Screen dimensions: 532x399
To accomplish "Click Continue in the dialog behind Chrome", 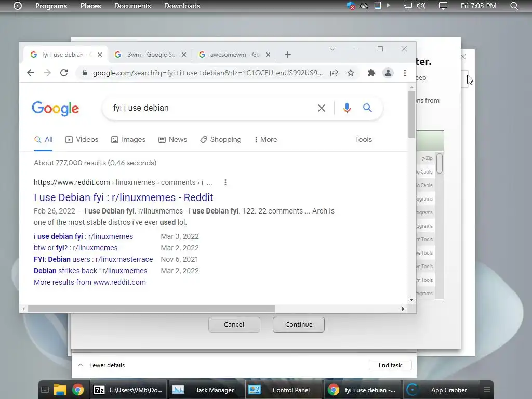I will [x=299, y=325].
